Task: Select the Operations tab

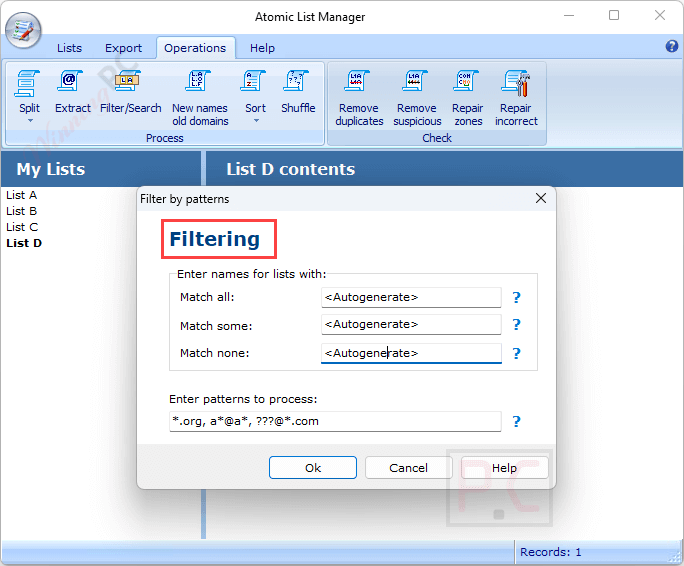Action: [195, 48]
